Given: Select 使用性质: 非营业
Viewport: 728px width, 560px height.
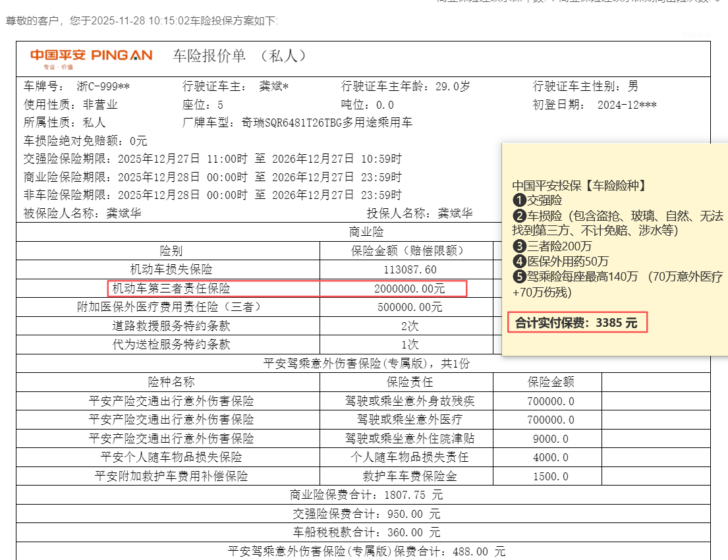Looking at the screenshot, I should (x=70, y=105).
